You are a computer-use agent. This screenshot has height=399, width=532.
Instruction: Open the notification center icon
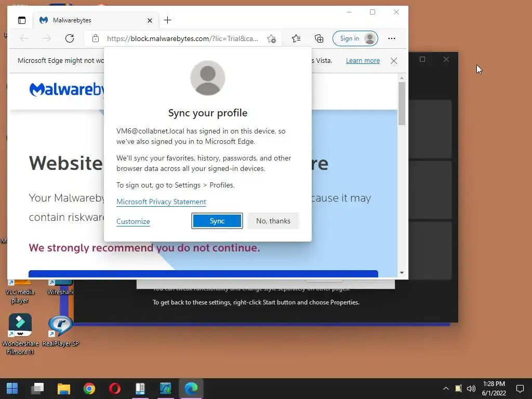520,389
